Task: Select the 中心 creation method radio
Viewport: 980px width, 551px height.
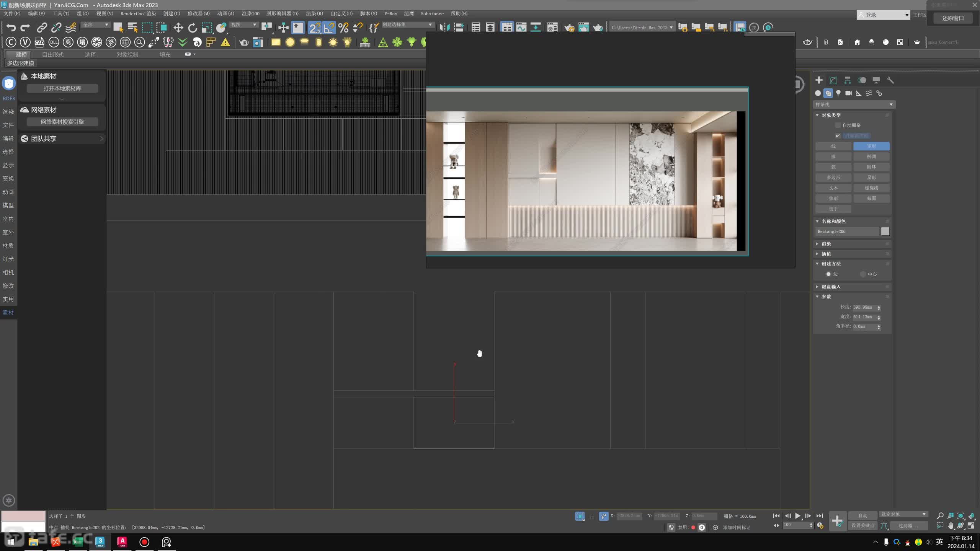Action: pos(863,274)
